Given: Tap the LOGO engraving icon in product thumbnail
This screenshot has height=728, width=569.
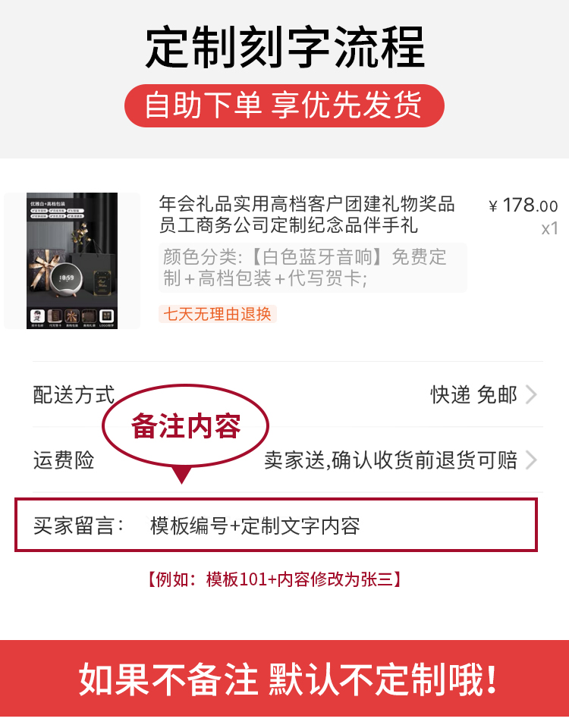Looking at the screenshot, I should coord(106,315).
